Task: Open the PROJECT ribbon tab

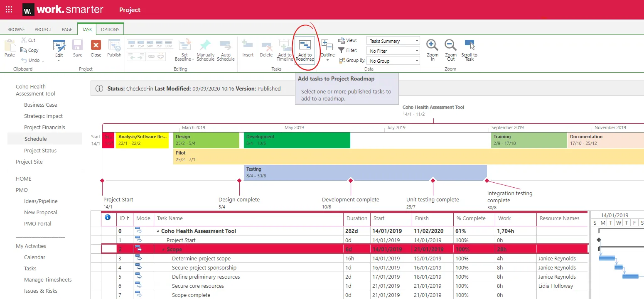Action: (x=43, y=29)
